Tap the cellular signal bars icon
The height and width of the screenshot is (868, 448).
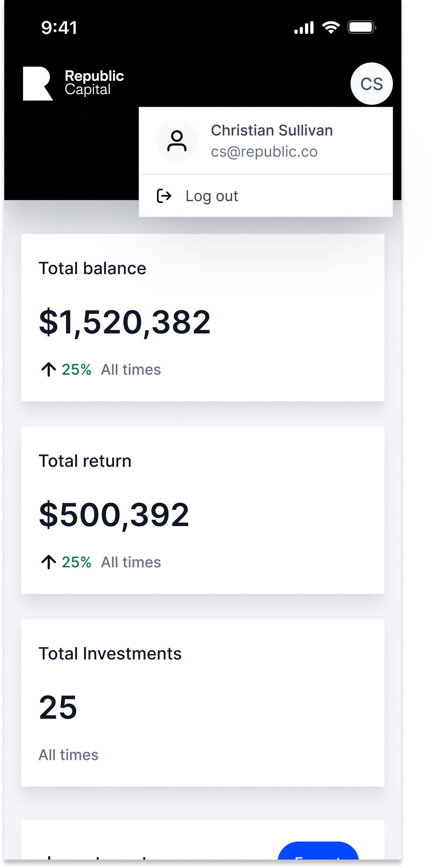304,28
